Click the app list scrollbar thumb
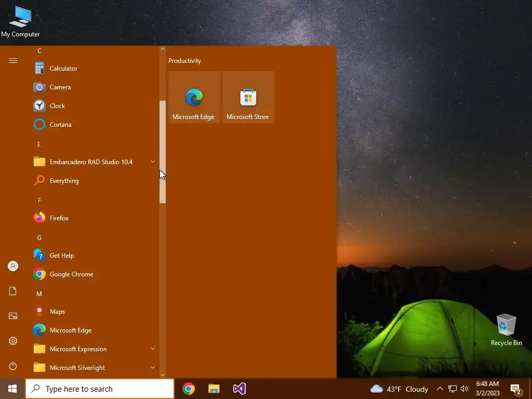The image size is (532, 399). tap(163, 152)
